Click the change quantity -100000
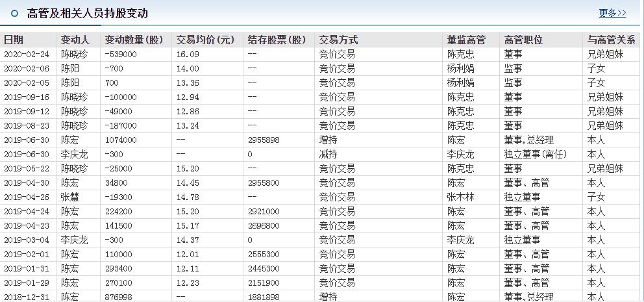This screenshot has height=302, width=644. [121, 97]
